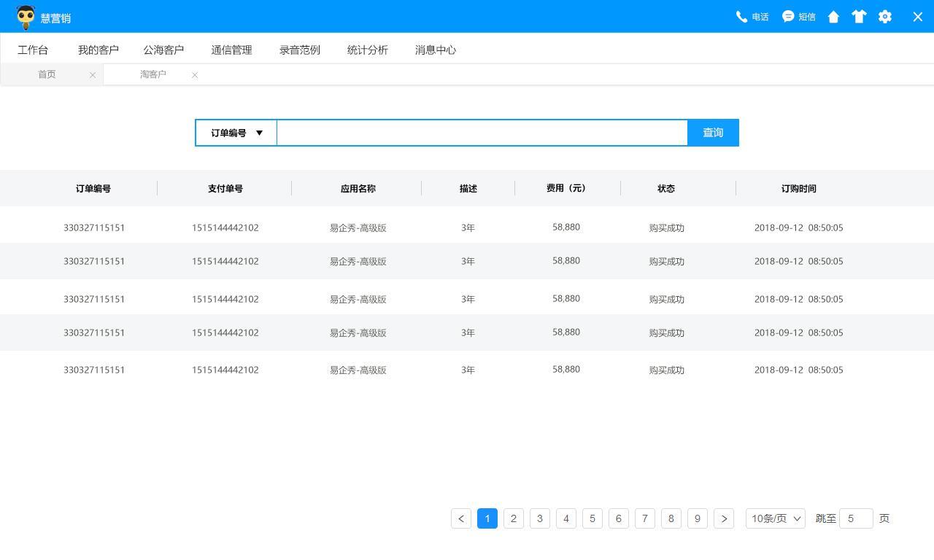Close the 首页 tab
The height and width of the screenshot is (560, 934).
(93, 75)
